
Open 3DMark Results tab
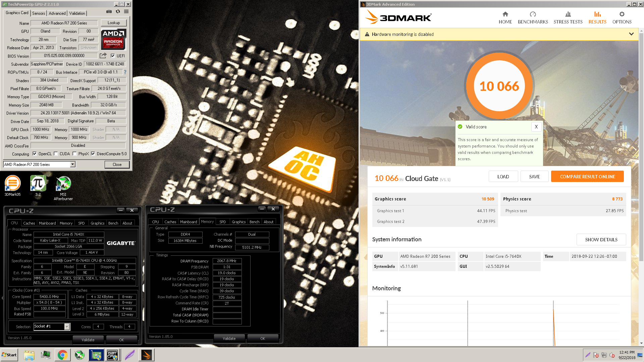(x=597, y=18)
